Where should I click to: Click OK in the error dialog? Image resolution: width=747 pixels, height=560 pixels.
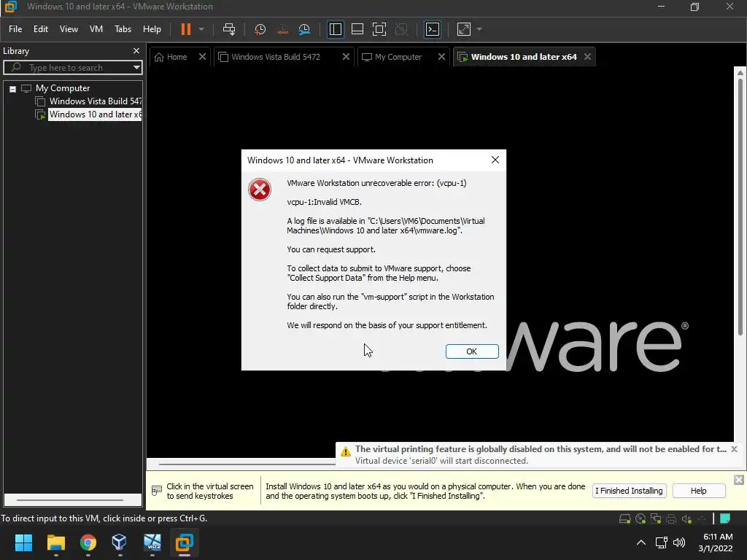pos(472,351)
